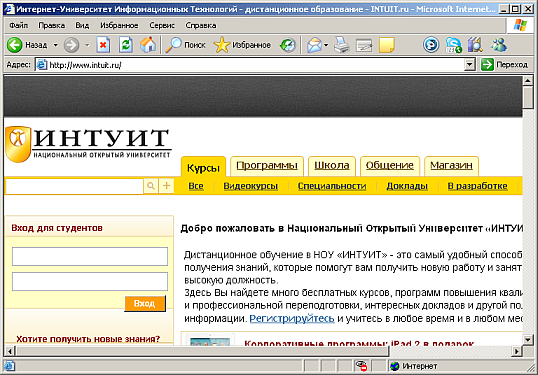Image resolution: width=538 pixels, height=375 pixels.
Task: Click the student login username field
Action: pyautogui.click(x=90, y=256)
